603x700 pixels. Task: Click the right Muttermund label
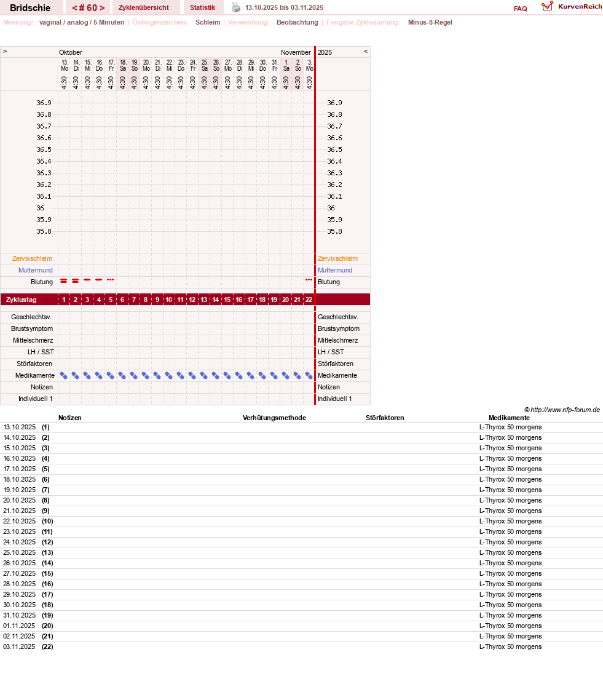[x=335, y=270]
